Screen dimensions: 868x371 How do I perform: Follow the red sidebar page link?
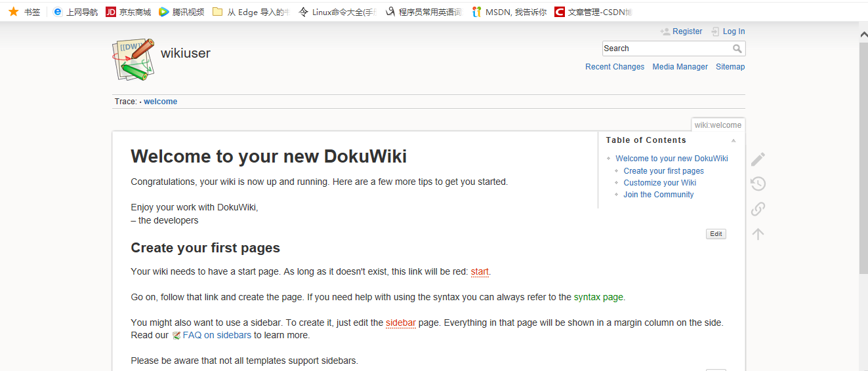401,322
